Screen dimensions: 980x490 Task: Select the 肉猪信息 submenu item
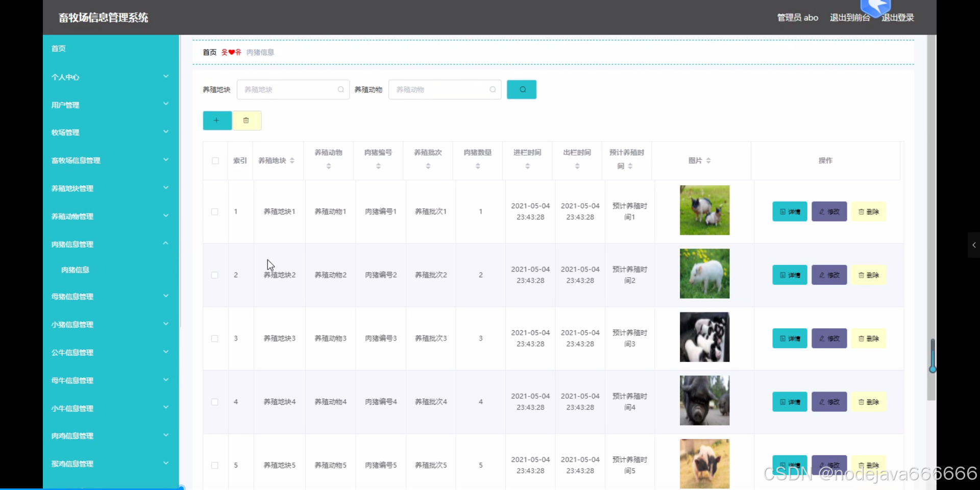[x=75, y=269]
